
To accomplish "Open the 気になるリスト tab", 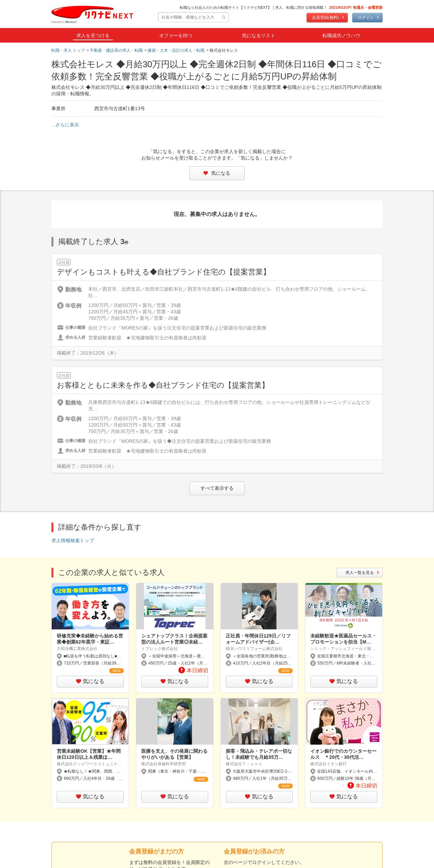I will (x=258, y=35).
